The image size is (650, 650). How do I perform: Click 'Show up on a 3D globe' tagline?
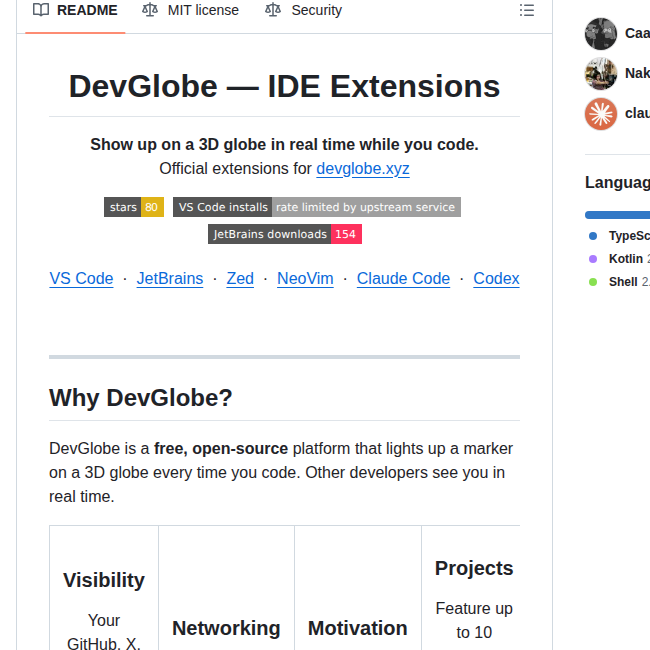(x=284, y=145)
